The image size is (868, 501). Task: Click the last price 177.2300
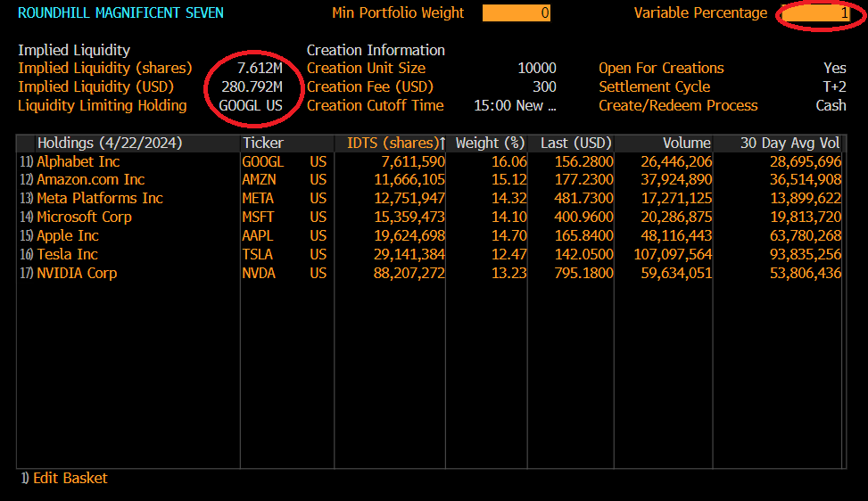point(584,180)
